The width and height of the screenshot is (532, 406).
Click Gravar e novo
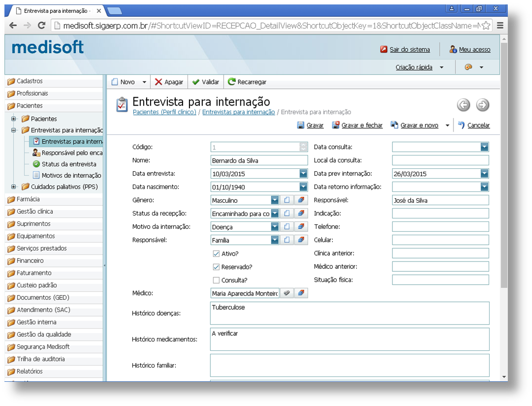tap(419, 125)
